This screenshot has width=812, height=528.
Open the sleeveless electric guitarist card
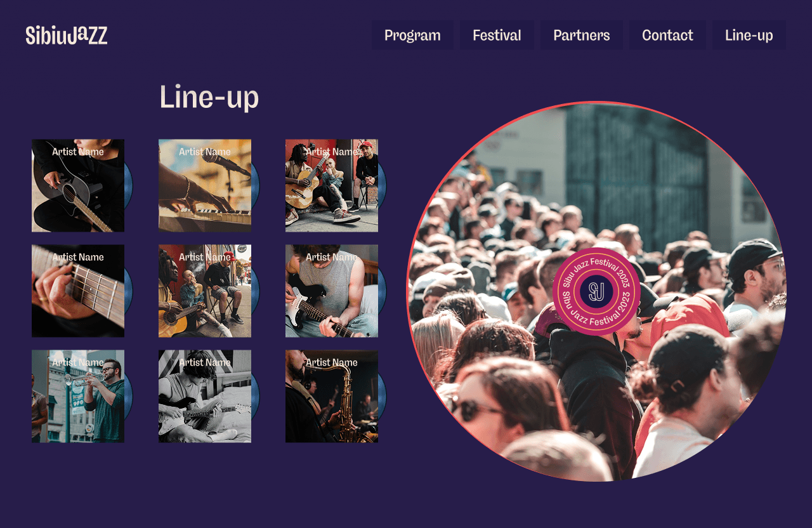click(x=332, y=291)
